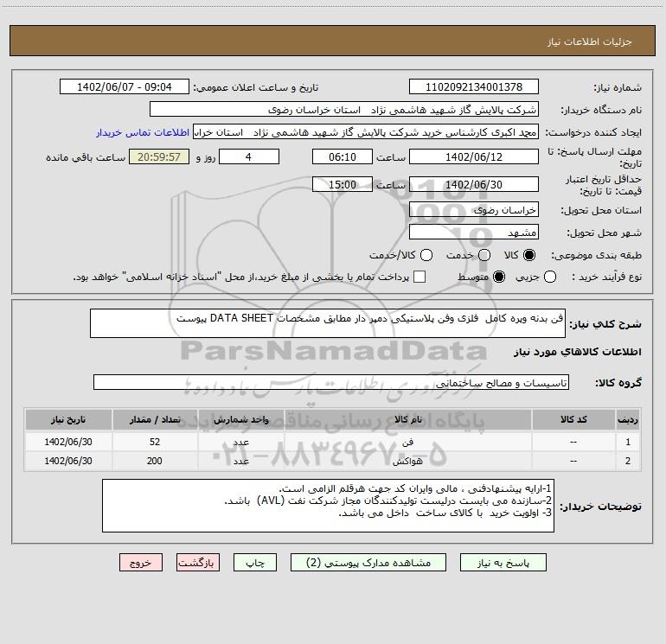The image size is (666, 644).
Task: Click the buyer organization name field
Action: (344, 110)
